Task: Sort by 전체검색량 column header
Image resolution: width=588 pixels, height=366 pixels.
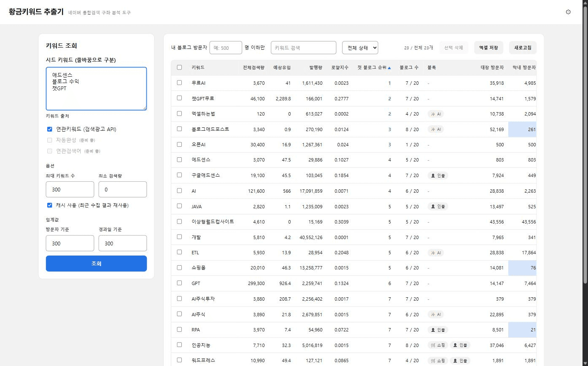Action: tap(254, 67)
